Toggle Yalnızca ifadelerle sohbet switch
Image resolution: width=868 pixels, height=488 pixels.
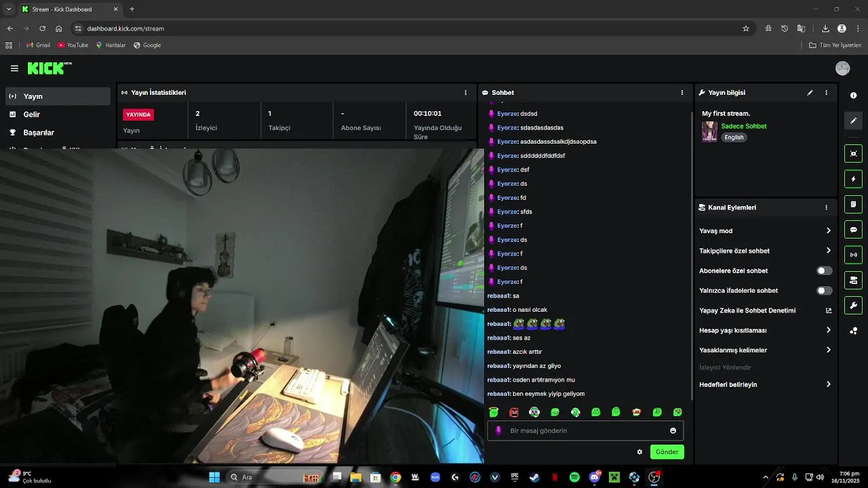pyautogui.click(x=824, y=291)
